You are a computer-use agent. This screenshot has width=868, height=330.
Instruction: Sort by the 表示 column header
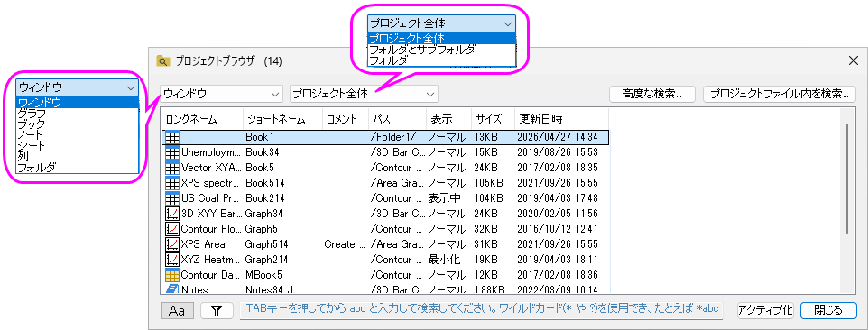[449, 118]
